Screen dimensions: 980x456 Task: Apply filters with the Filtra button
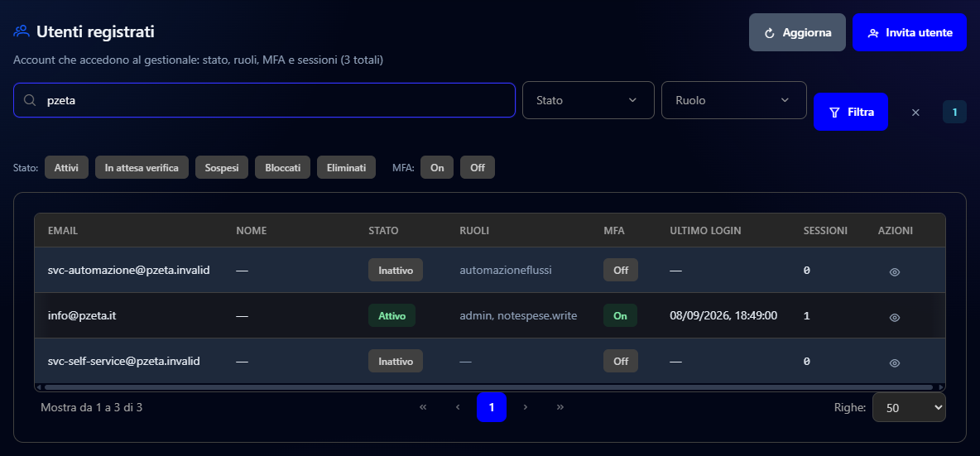pos(851,112)
